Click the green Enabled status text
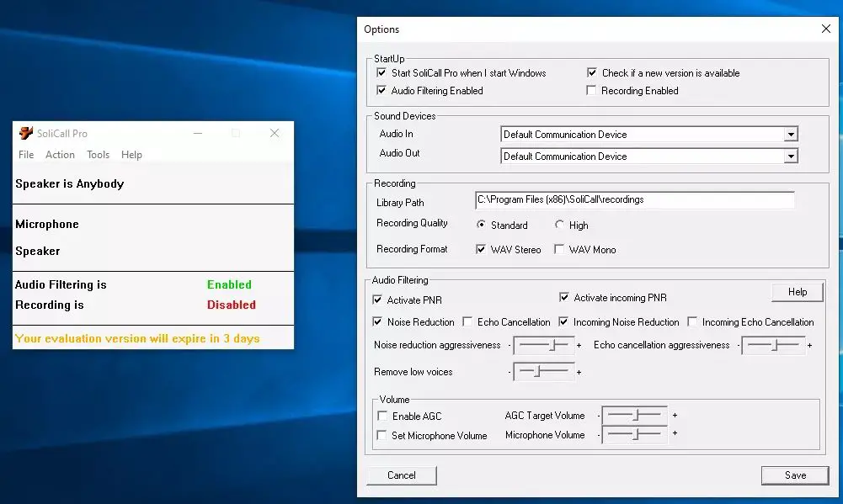The height and width of the screenshot is (504, 843). coord(230,284)
